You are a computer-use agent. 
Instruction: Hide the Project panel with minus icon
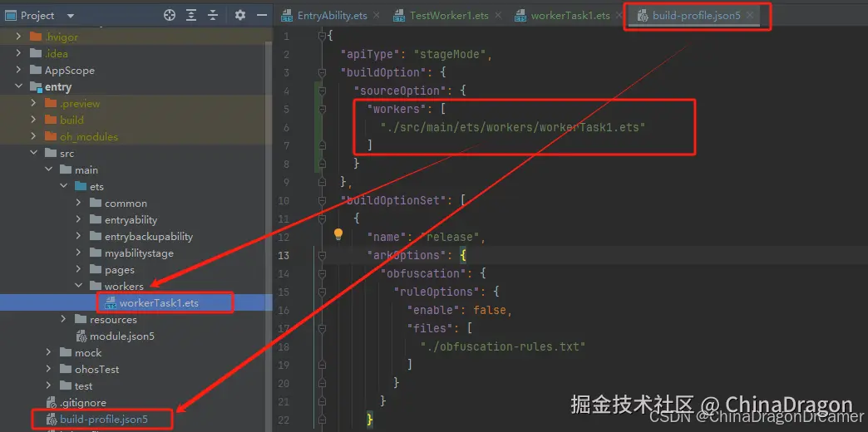[262, 16]
